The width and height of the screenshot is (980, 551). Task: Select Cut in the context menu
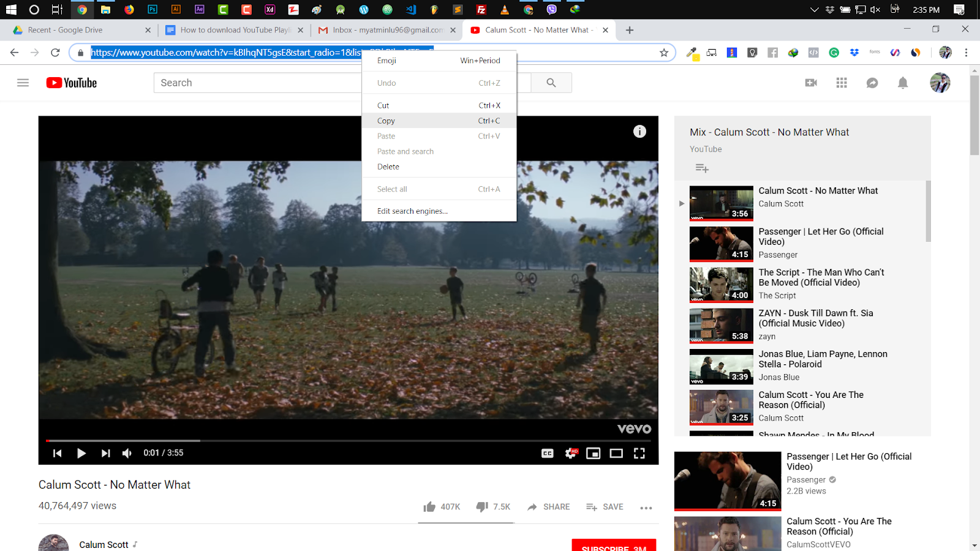pyautogui.click(x=439, y=105)
